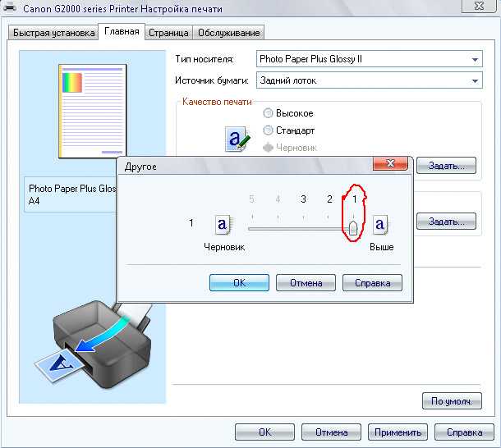Click the print quality preview icon
This screenshot has width=501, height=448.
pyautogui.click(x=237, y=139)
